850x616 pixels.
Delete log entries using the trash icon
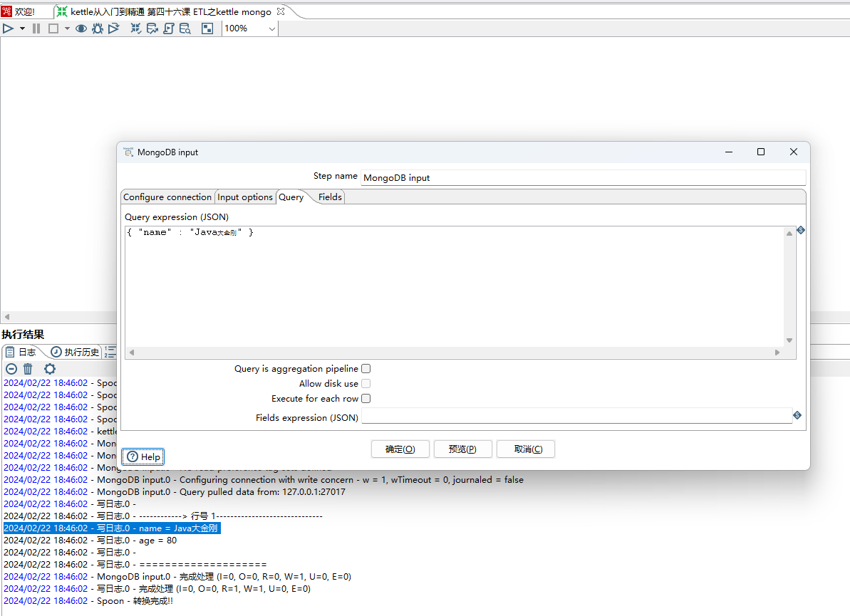tap(28, 368)
